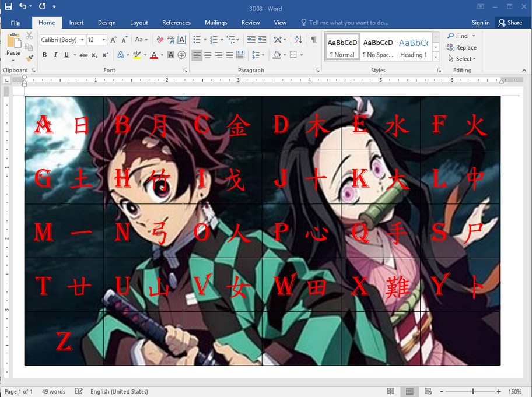Toggle Distributed alignment
The height and width of the screenshot is (397, 532).
240,55
